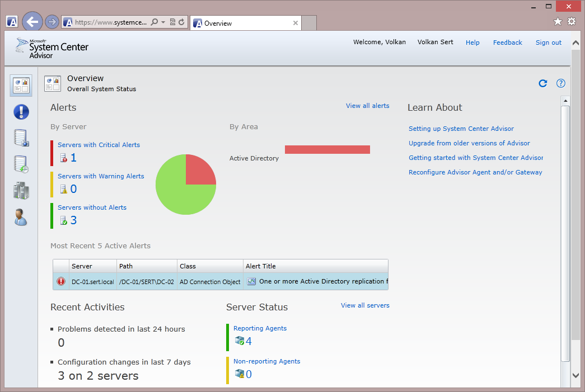The image size is (585, 392).
Task: Click the Alert Title column header
Action: point(316,266)
